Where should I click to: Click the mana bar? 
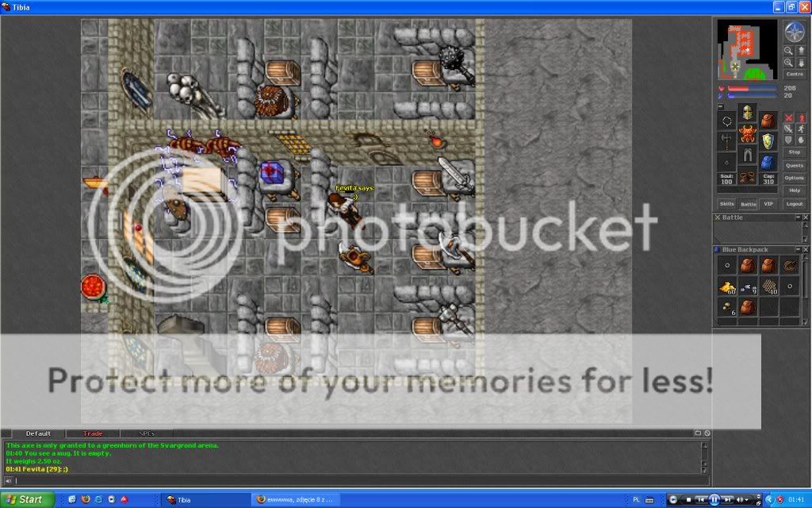coord(752,96)
